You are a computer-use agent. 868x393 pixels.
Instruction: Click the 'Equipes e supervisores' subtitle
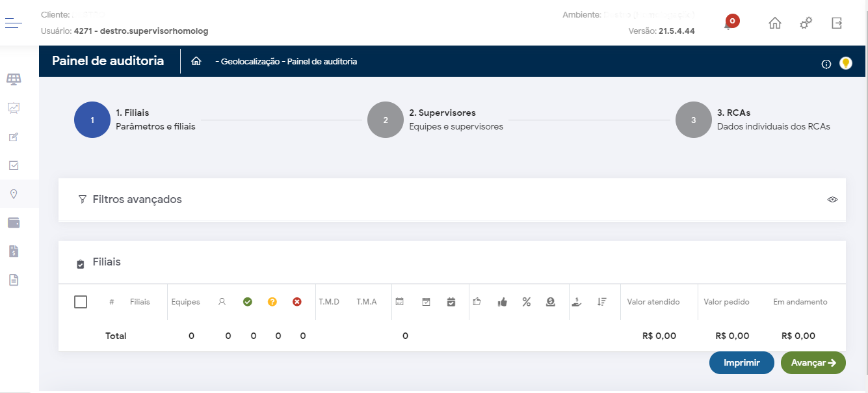point(456,127)
